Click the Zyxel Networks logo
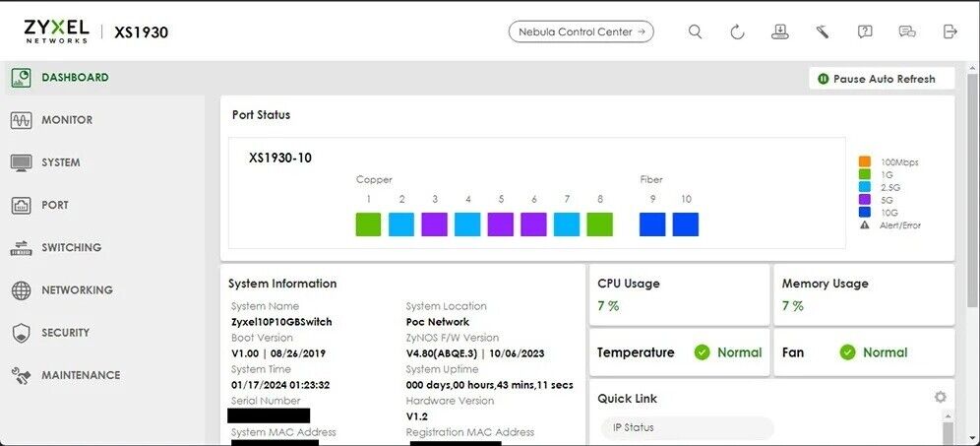Viewport: 980px width, 446px height. click(x=56, y=32)
